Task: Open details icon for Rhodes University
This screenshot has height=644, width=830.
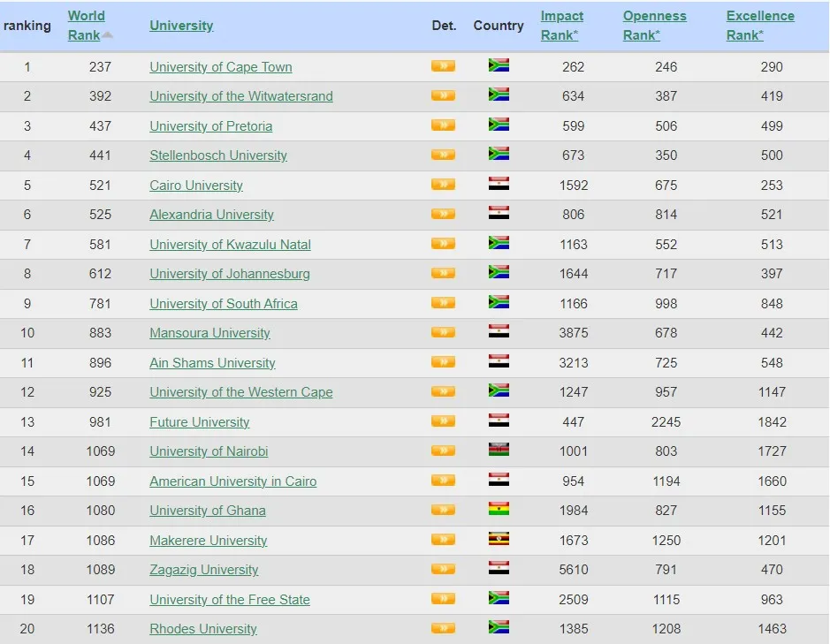Action: tap(443, 629)
